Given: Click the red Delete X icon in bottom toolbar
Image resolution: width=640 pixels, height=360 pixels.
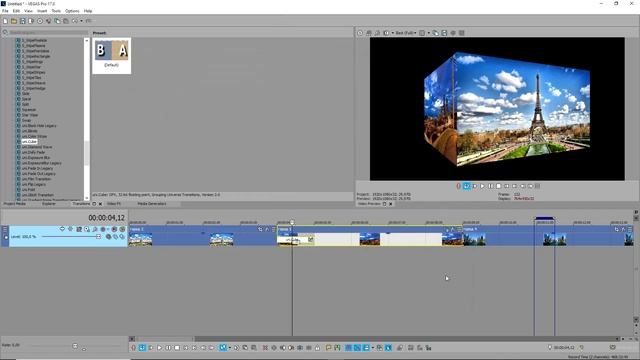Looking at the screenshot, I should click(265, 348).
